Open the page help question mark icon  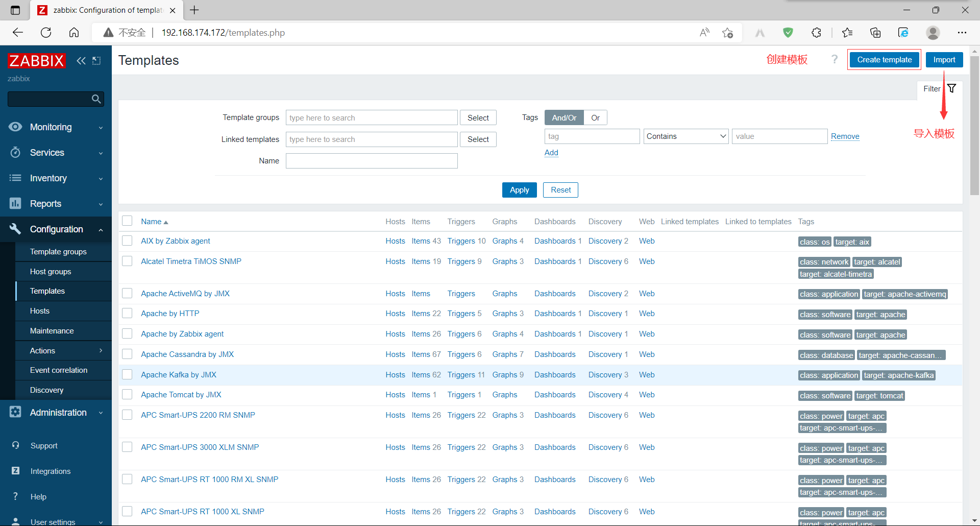pos(835,59)
